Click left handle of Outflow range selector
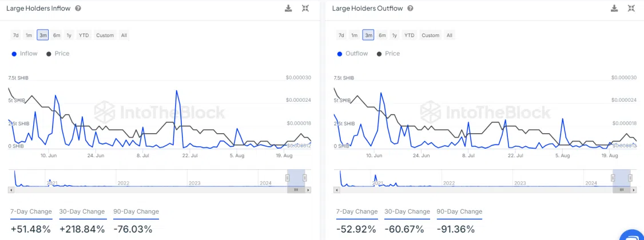This screenshot has width=644, height=240. 613,178
